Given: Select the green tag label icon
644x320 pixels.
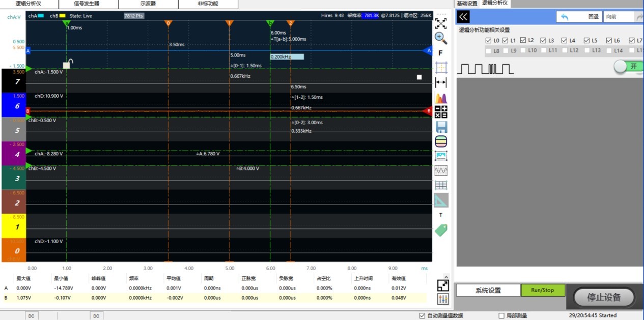Looking at the screenshot, I should [x=441, y=230].
